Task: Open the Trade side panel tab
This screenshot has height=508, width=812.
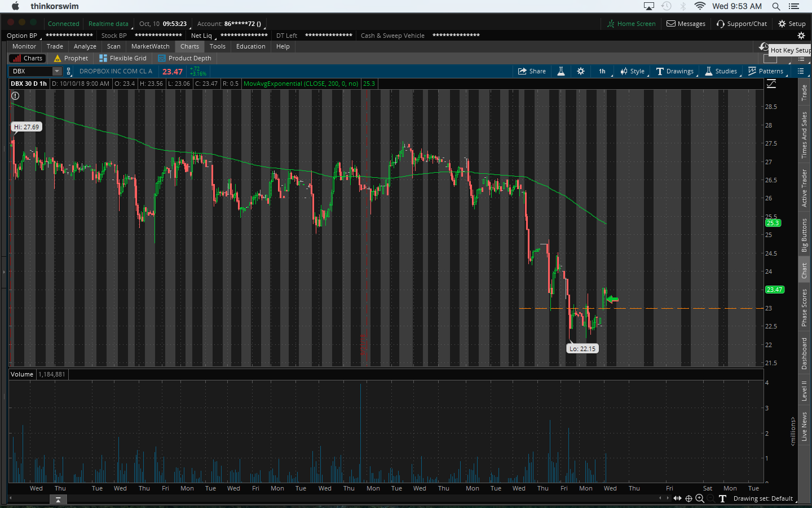Action: click(805, 93)
